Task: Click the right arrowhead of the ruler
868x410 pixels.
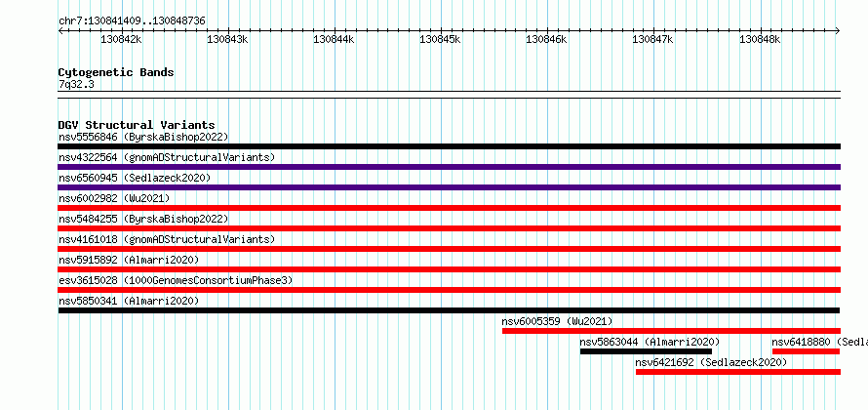Action: click(838, 30)
